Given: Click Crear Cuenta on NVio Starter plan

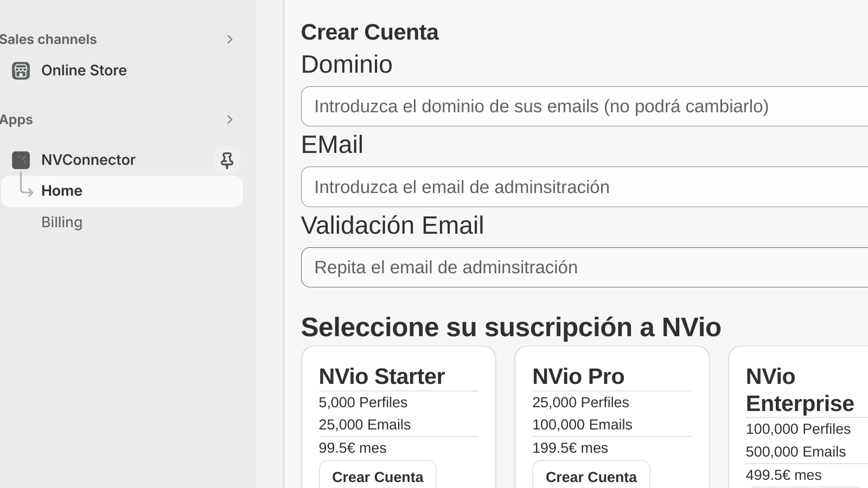Looking at the screenshot, I should tap(378, 477).
